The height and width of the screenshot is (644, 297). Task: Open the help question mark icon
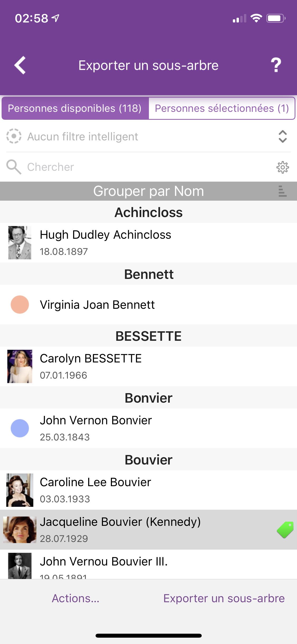click(x=276, y=65)
